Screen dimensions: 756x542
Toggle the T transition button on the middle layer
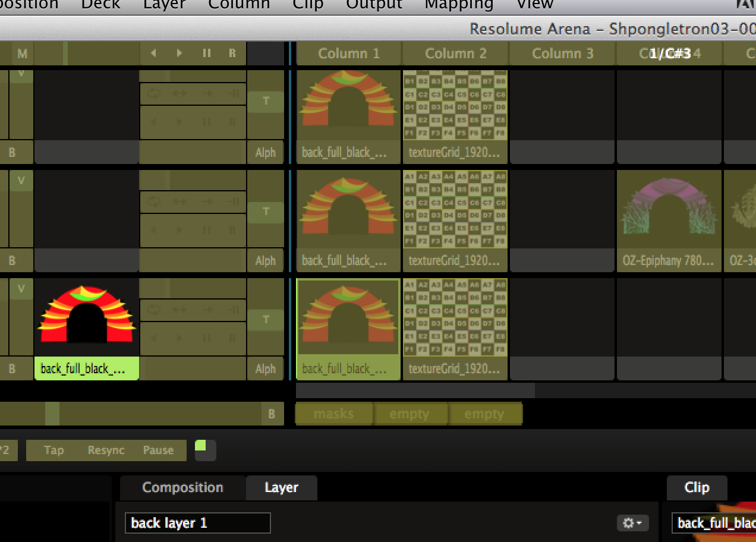pos(266,212)
